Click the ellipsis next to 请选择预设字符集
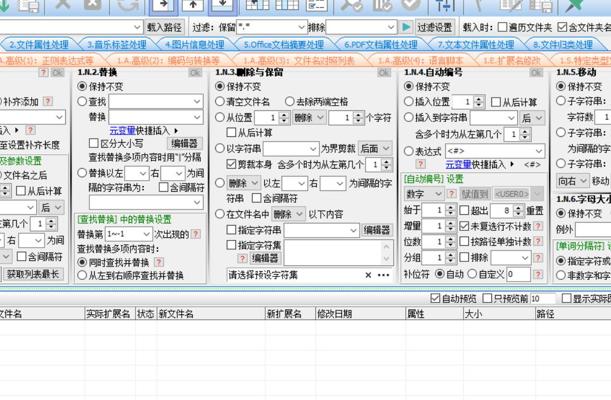Image resolution: width=611 pixels, height=400 pixels. (x=383, y=275)
